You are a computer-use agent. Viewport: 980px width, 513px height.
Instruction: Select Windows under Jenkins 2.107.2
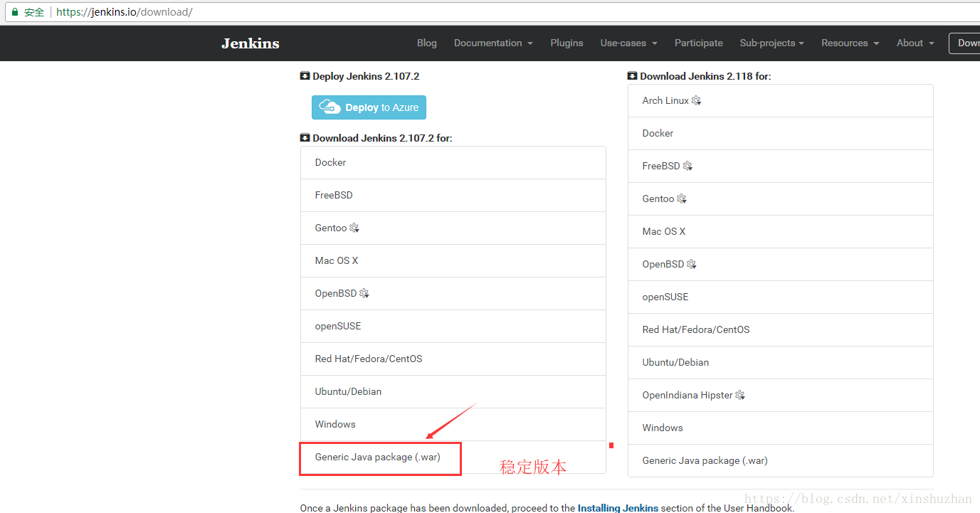click(453, 425)
